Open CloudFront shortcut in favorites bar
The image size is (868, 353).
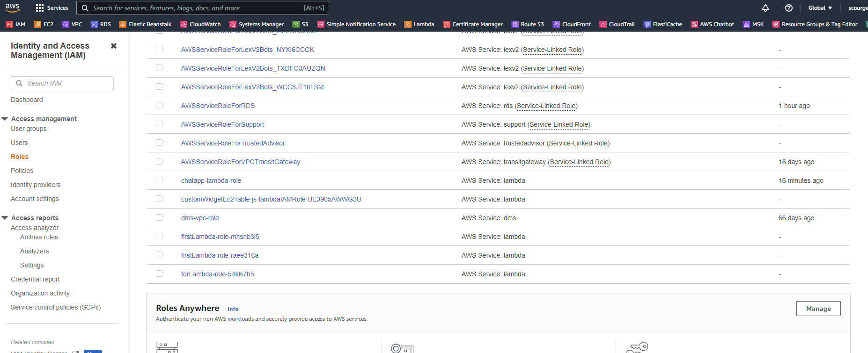572,24
